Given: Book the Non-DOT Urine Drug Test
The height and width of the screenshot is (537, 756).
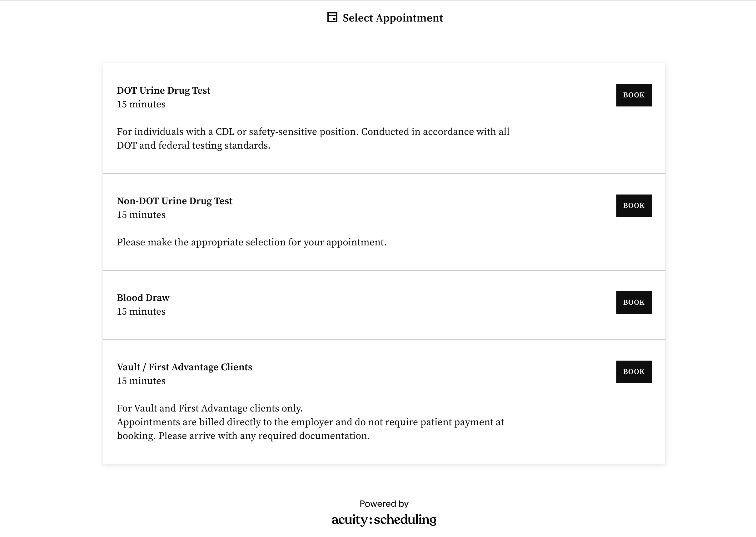Looking at the screenshot, I should coord(634,206).
